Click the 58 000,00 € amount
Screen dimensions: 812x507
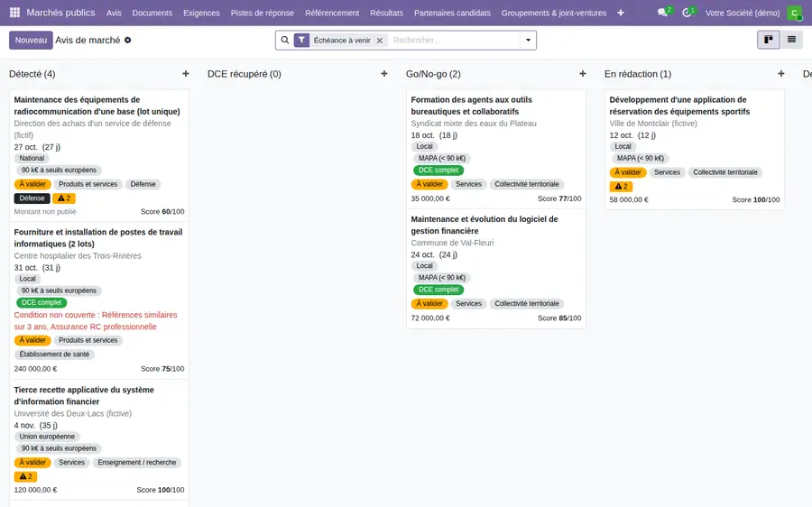pyautogui.click(x=629, y=199)
